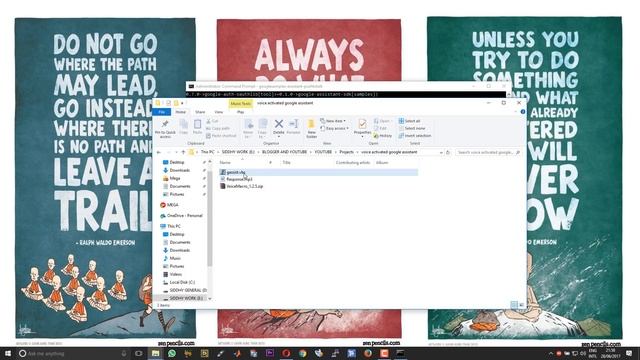The height and width of the screenshot is (360, 640).
Task: Open the Music folder under This PC
Action: [x=172, y=258]
